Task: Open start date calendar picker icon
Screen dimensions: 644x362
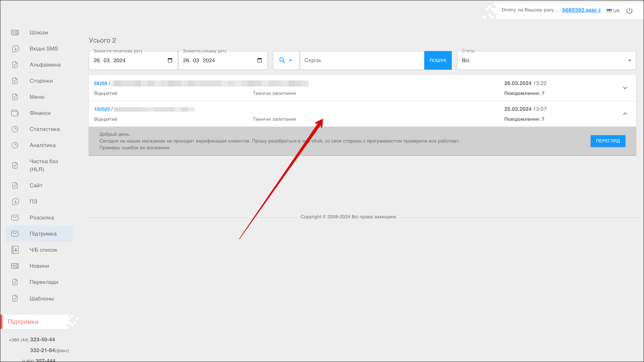Action: tap(170, 60)
